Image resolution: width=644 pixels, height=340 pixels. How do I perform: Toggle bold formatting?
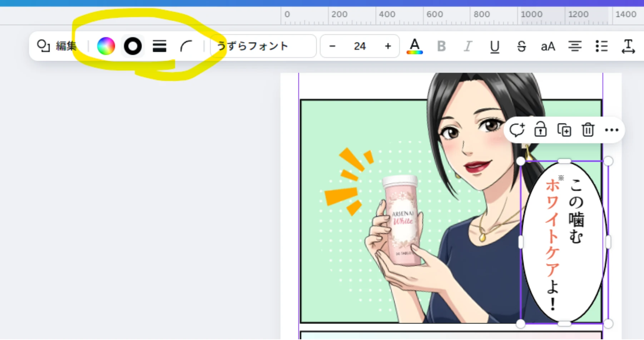pos(441,46)
